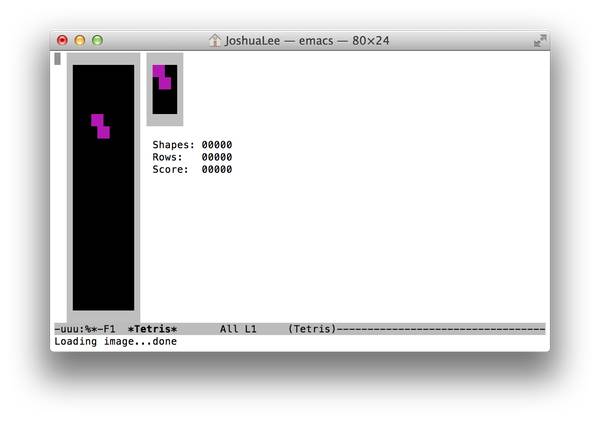Viewport: 600px width, 421px height.
Task: Select the 'All L1' position indicator
Action: tap(238, 329)
